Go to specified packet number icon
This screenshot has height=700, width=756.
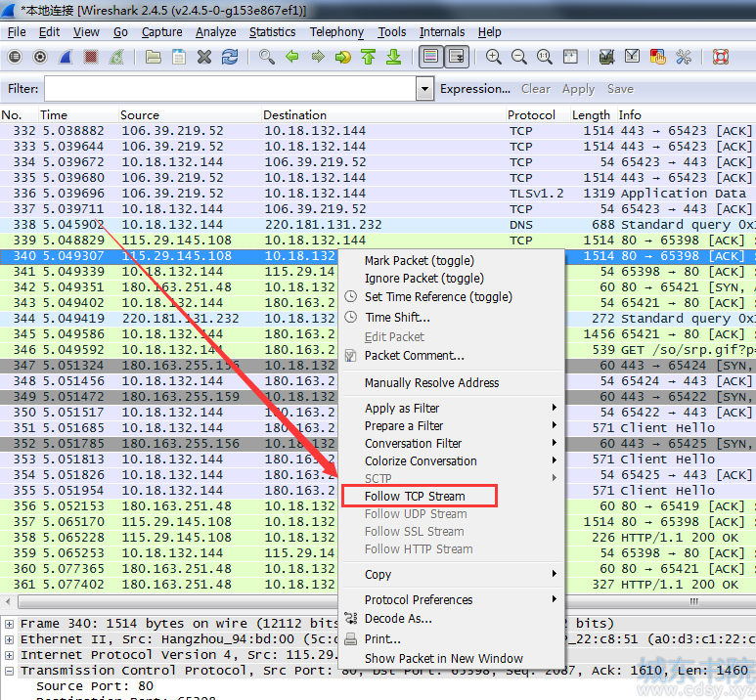pos(343,57)
